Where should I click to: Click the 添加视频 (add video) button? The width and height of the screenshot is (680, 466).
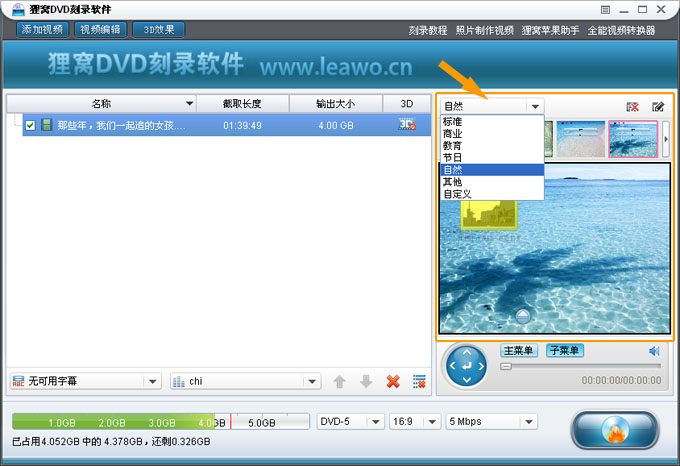[x=42, y=29]
